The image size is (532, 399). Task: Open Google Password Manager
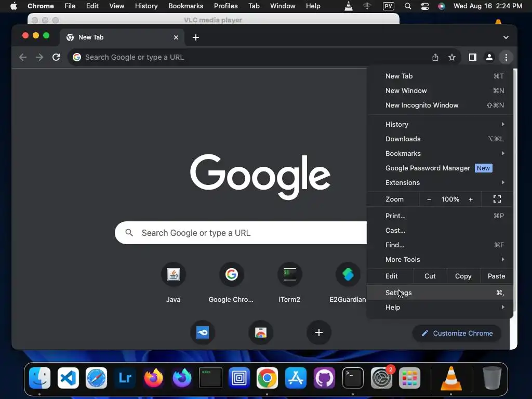coord(440,168)
